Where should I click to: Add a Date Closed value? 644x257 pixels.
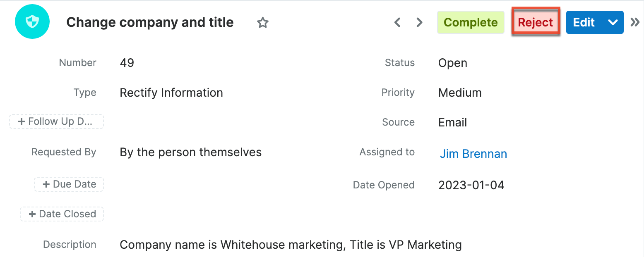coord(62,214)
